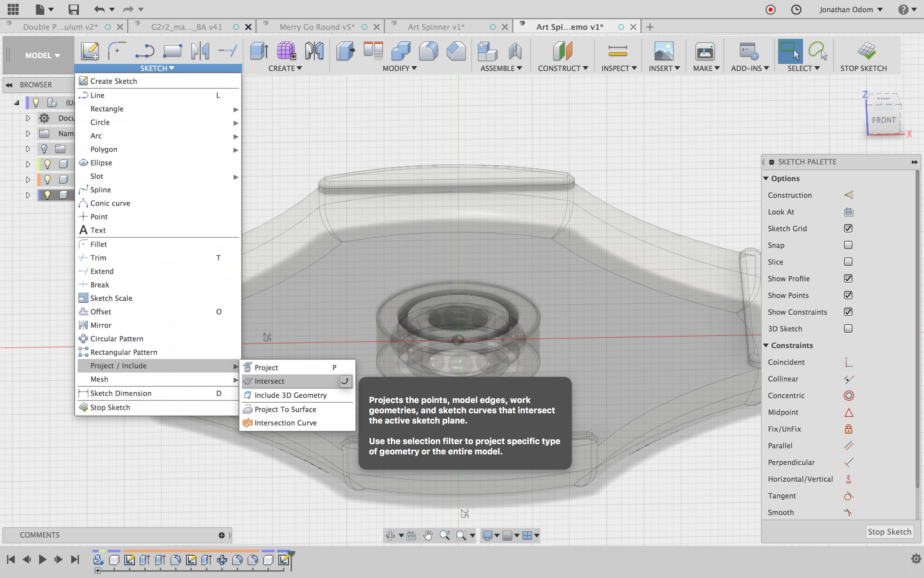This screenshot has width=924, height=578.
Task: Switch to the Merry Go Round v5 tab
Action: (317, 27)
